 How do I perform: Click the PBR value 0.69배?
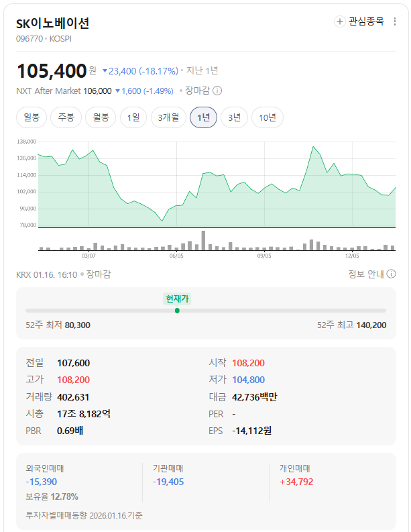pos(70,431)
